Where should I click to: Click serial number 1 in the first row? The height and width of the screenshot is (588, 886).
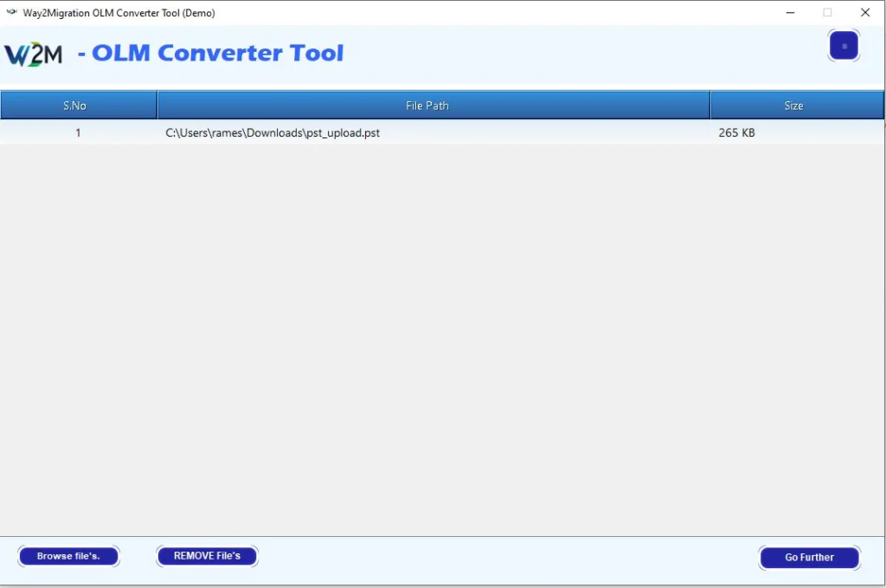[x=78, y=133]
